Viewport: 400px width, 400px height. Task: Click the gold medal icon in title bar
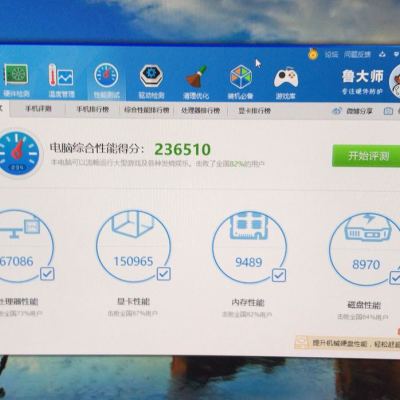pyautogui.click(x=313, y=54)
